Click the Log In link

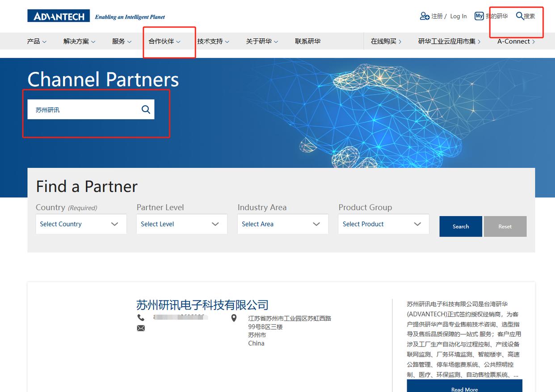pyautogui.click(x=458, y=16)
